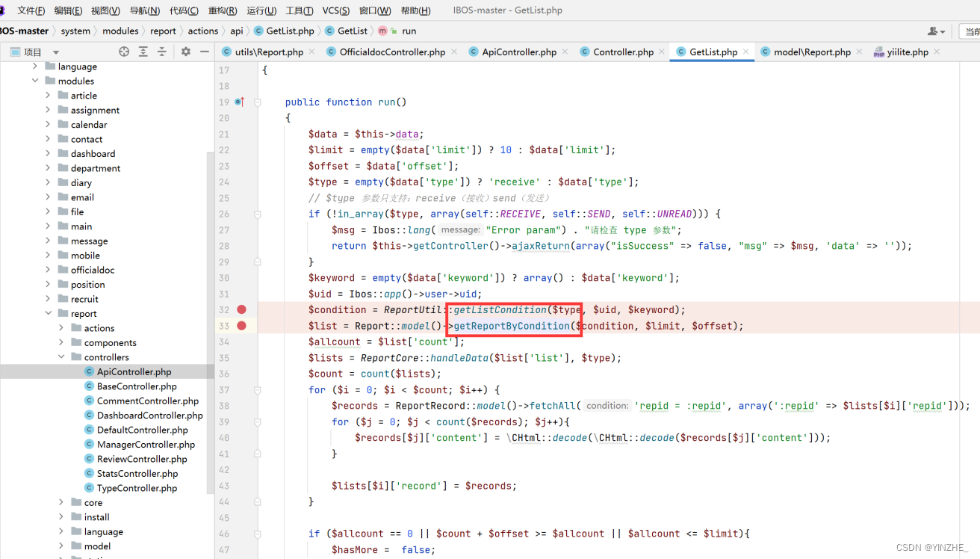Image resolution: width=980 pixels, height=559 pixels.
Task: Fold the run() function at line 19
Action: tap(258, 102)
